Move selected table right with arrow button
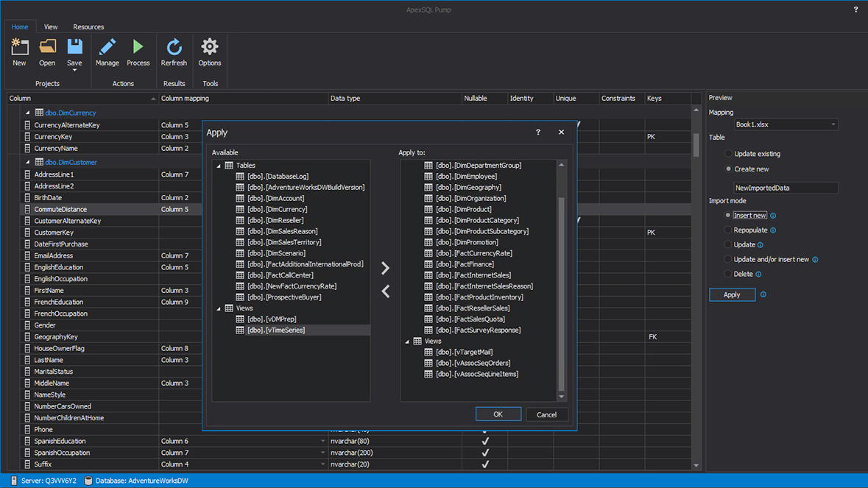The image size is (868, 488). (x=385, y=268)
